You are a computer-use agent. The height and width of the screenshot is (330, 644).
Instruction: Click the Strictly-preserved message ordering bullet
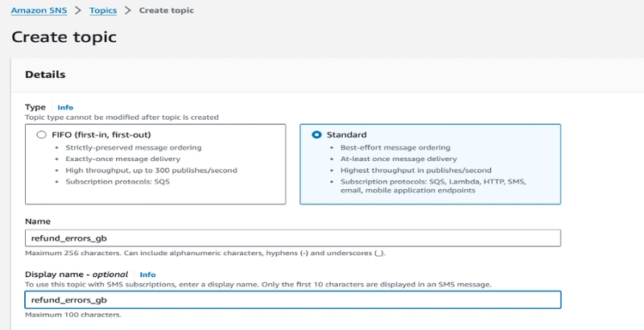pyautogui.click(x=134, y=147)
